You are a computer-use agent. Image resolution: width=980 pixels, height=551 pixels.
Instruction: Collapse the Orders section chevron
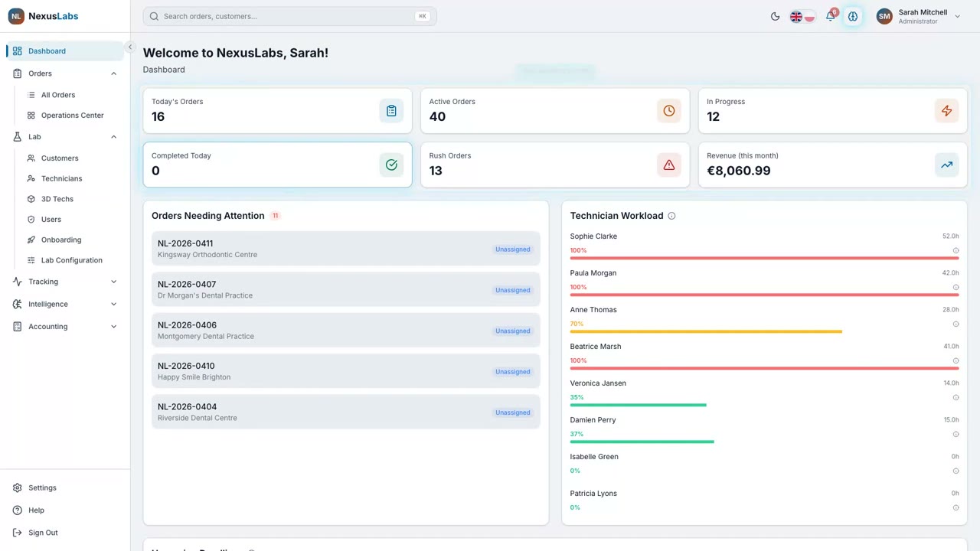point(113,73)
